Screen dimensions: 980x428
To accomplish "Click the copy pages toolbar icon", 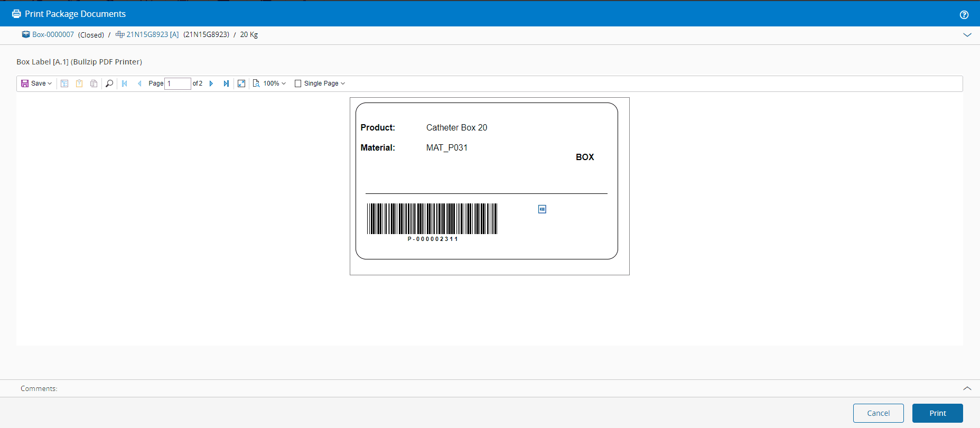I will pyautogui.click(x=94, y=83).
